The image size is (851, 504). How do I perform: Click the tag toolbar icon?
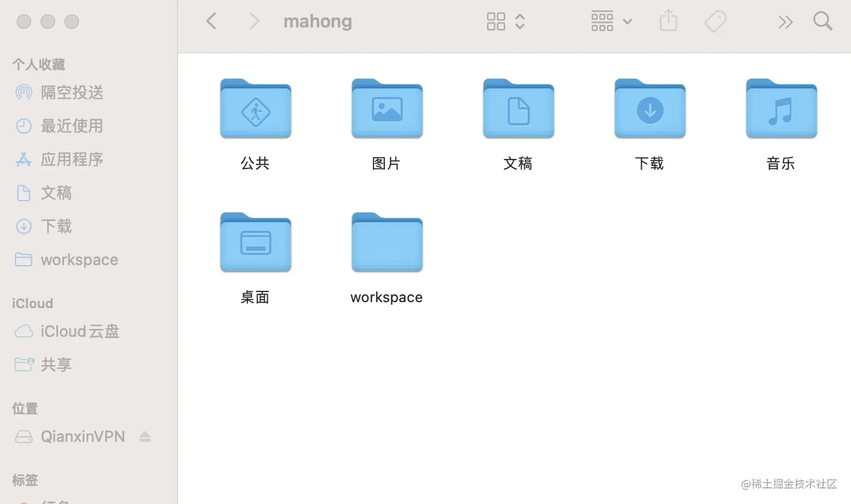click(x=715, y=21)
